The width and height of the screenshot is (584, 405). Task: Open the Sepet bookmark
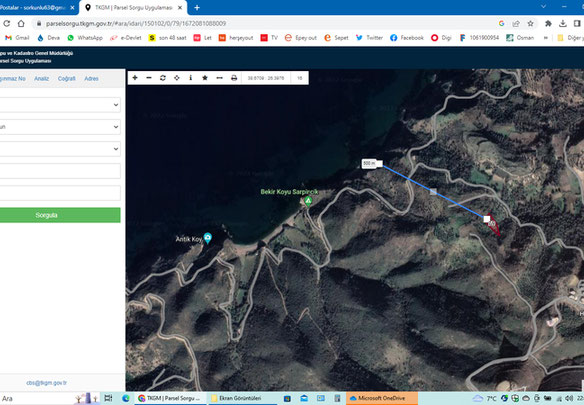336,38
